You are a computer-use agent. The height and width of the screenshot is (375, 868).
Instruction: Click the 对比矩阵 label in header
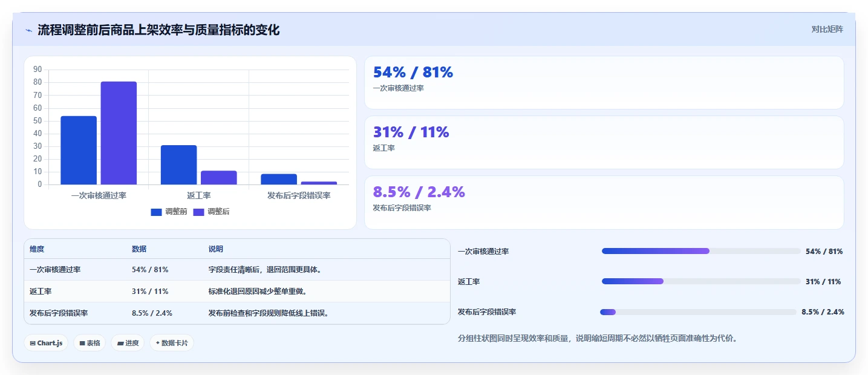[827, 29]
